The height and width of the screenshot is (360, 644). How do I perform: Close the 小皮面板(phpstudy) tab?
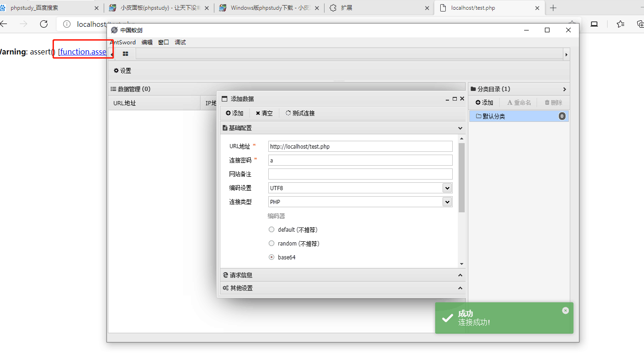click(x=206, y=8)
